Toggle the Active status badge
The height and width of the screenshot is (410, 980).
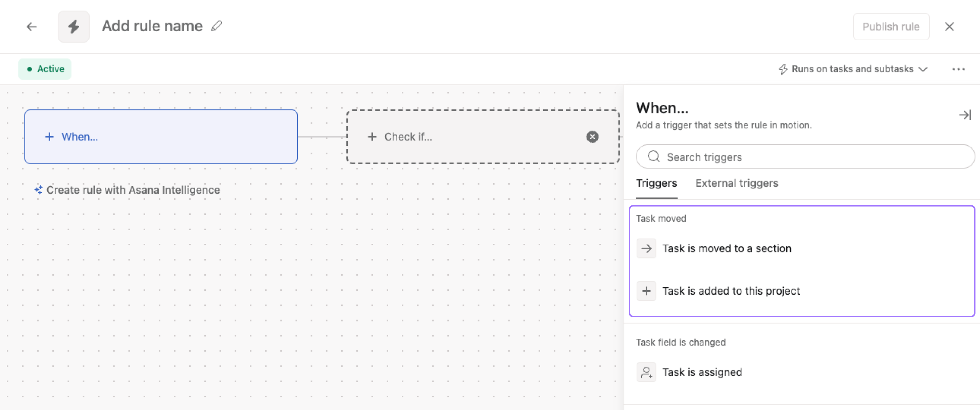45,69
